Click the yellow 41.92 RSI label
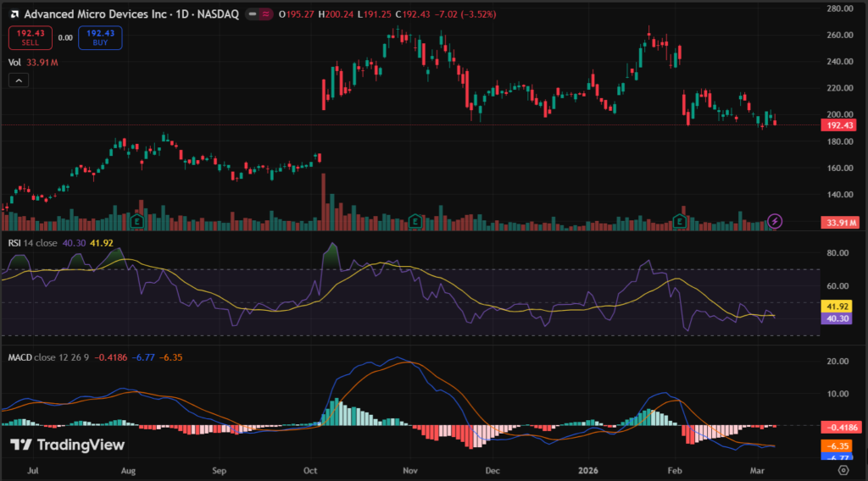Viewport: 868px width, 481px height. 837,306
